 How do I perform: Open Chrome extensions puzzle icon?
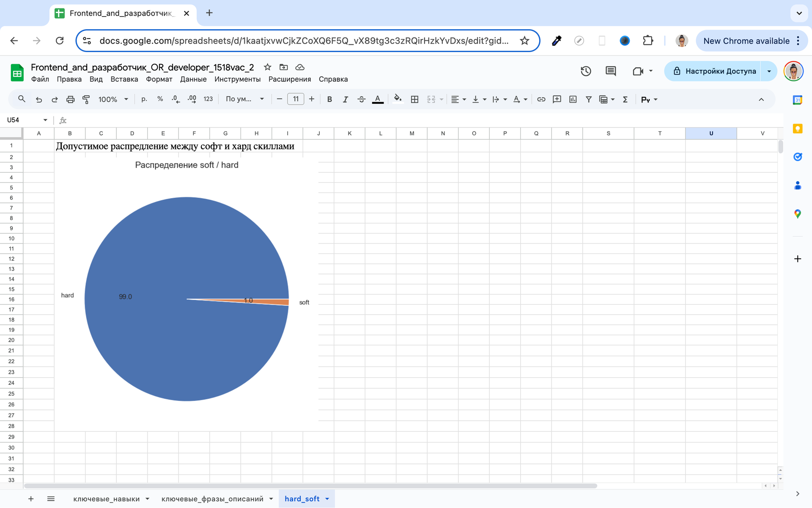click(x=647, y=41)
